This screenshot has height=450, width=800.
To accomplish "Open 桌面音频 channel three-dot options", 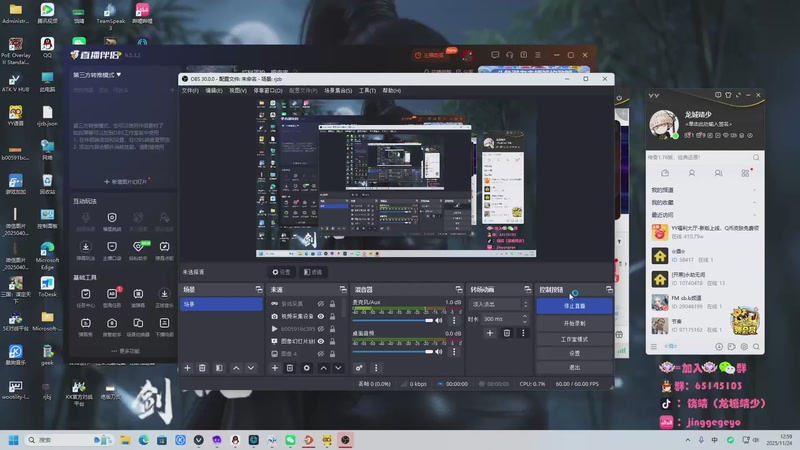I will (454, 352).
